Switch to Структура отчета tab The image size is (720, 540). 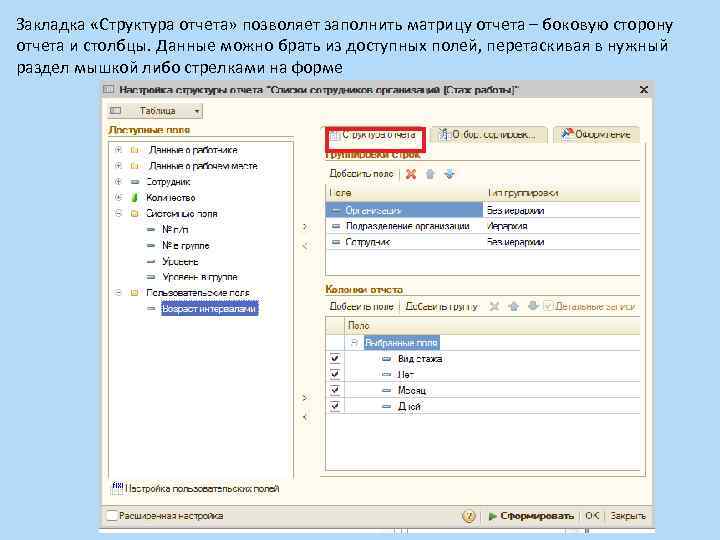[x=374, y=135]
